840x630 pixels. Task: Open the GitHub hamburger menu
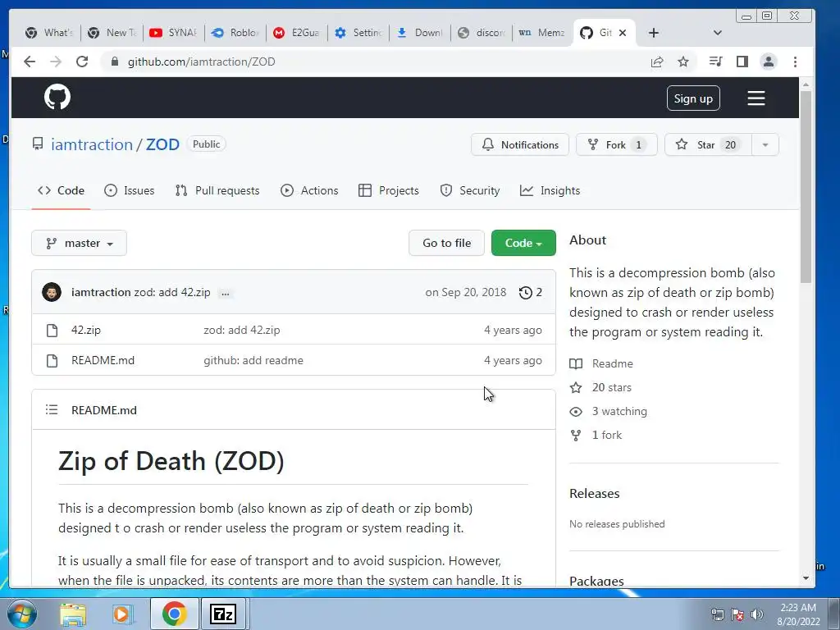tap(756, 98)
